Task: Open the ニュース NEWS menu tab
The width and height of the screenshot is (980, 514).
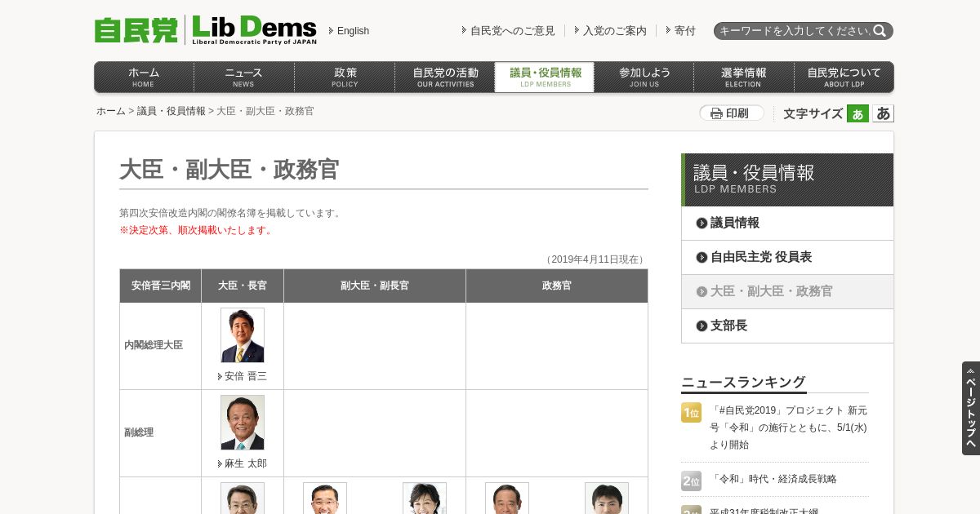Action: tap(243, 77)
